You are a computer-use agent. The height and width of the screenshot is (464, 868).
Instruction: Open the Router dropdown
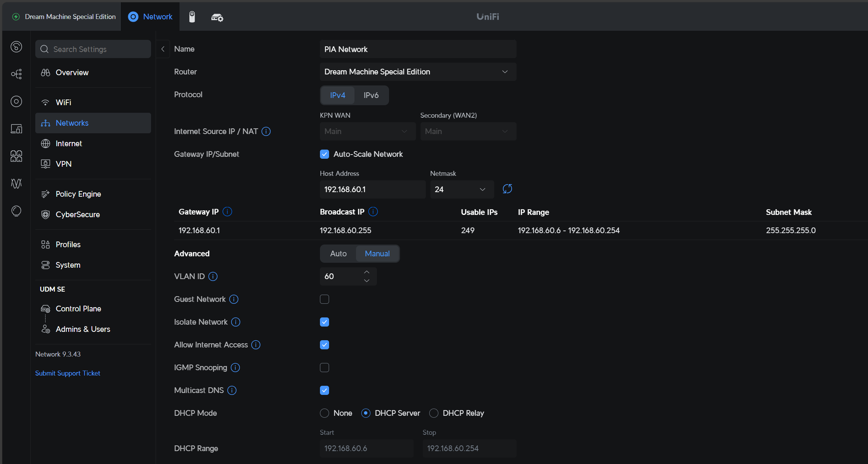click(x=418, y=72)
